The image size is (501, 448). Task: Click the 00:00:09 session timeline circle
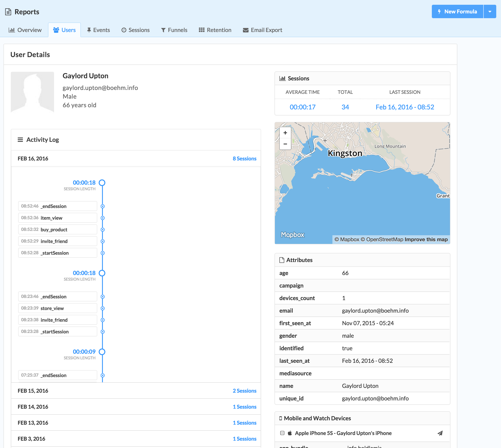102,352
